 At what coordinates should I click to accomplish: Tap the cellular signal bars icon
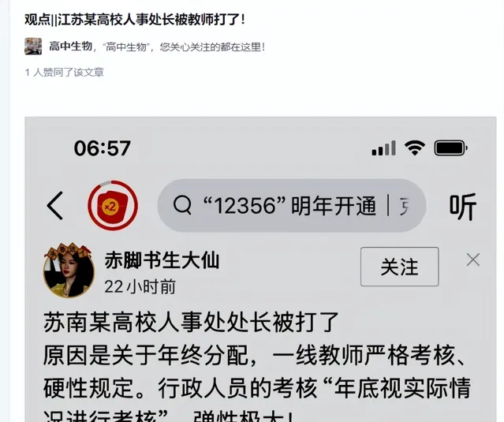(384, 148)
